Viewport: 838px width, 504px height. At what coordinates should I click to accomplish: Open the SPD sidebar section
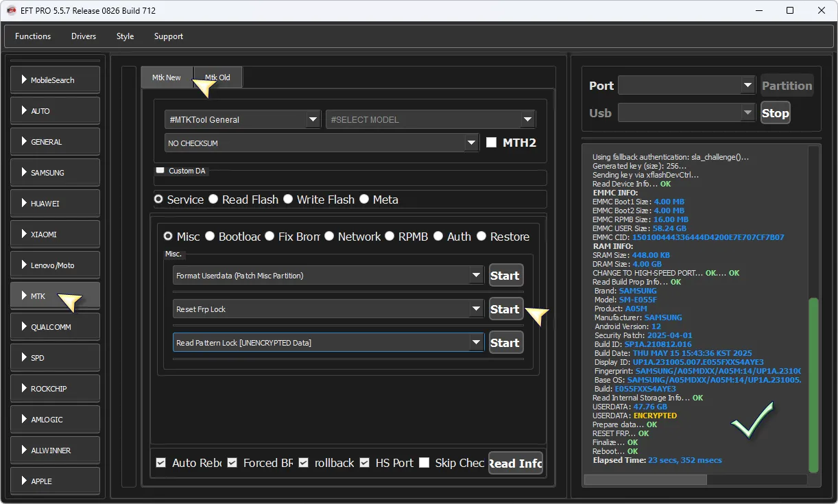55,358
